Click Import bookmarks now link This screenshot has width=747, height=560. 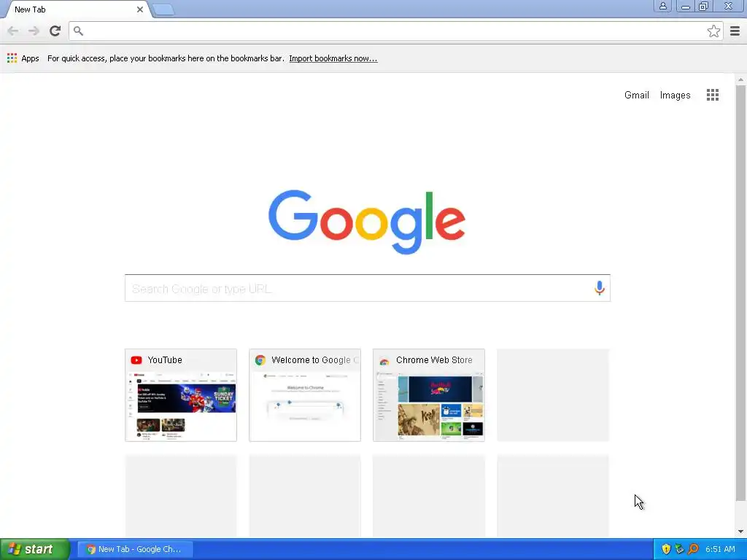(333, 58)
